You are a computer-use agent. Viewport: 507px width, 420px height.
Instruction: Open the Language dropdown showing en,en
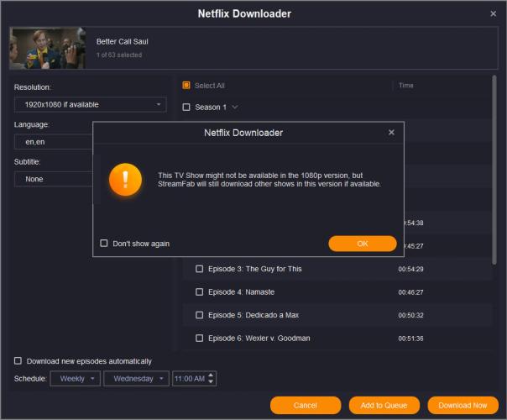[54, 142]
